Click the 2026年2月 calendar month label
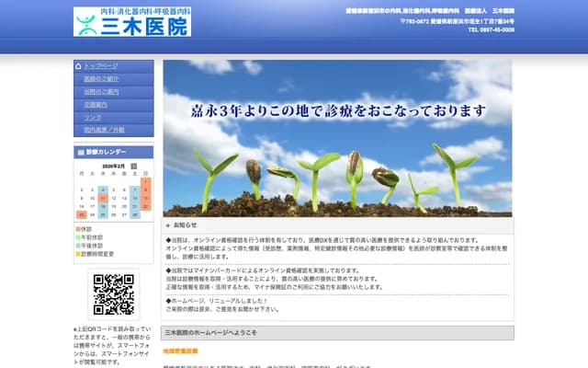588x368 pixels. [x=113, y=166]
